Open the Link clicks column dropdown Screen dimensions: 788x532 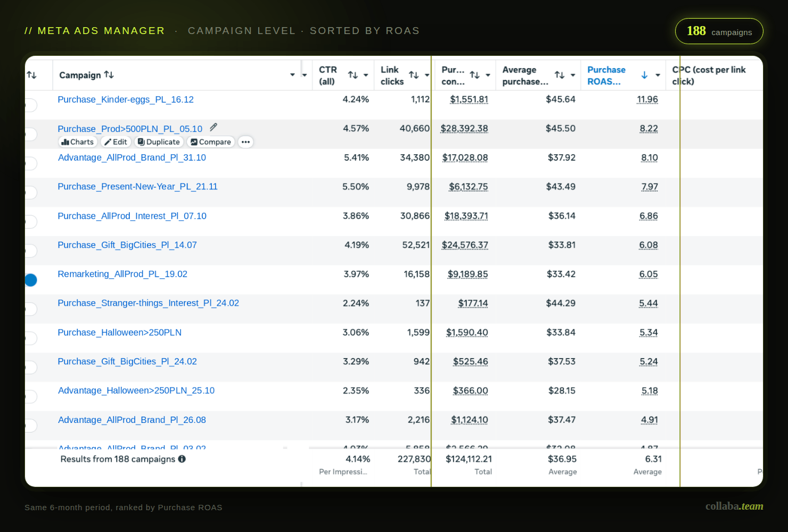click(427, 75)
